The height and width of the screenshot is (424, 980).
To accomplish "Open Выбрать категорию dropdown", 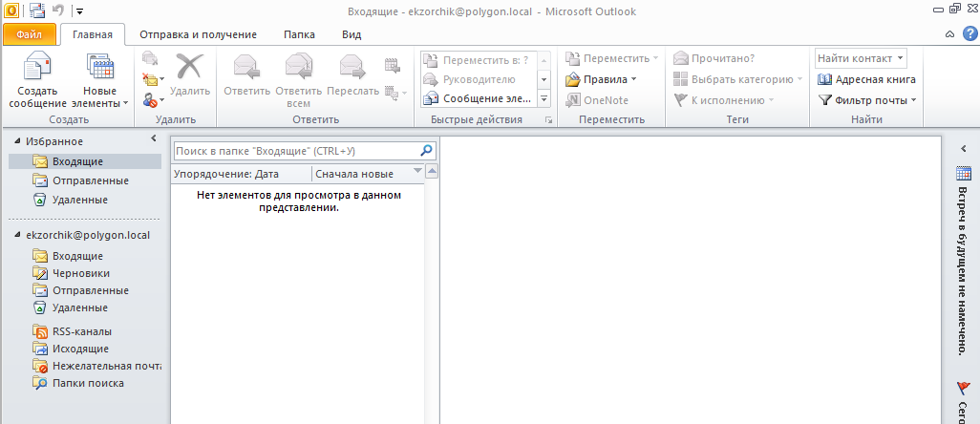I will 738,79.
